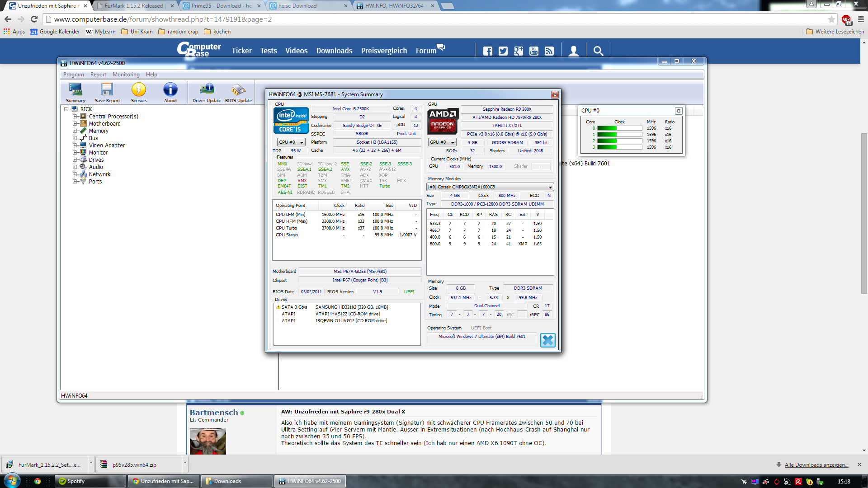Close the CPU #0 clock panel
This screenshot has width=868, height=488.
pos(678,111)
